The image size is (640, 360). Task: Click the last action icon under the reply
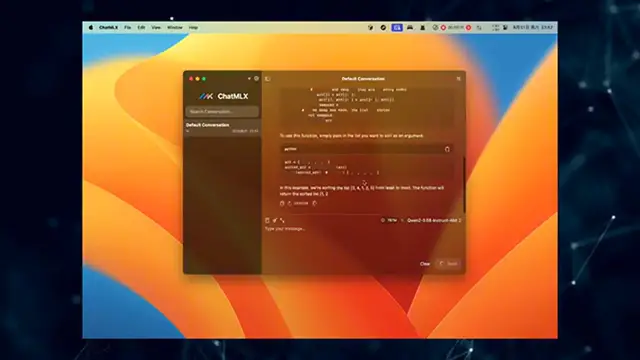[x=315, y=203]
